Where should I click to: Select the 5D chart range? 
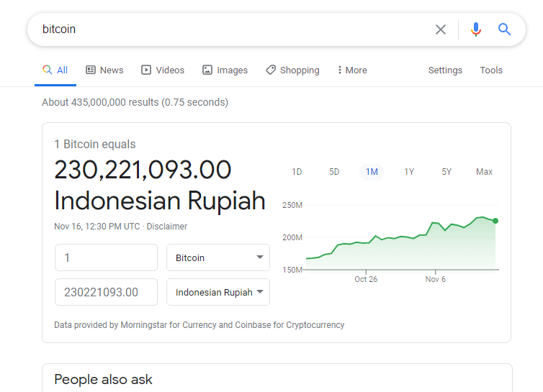coord(334,172)
